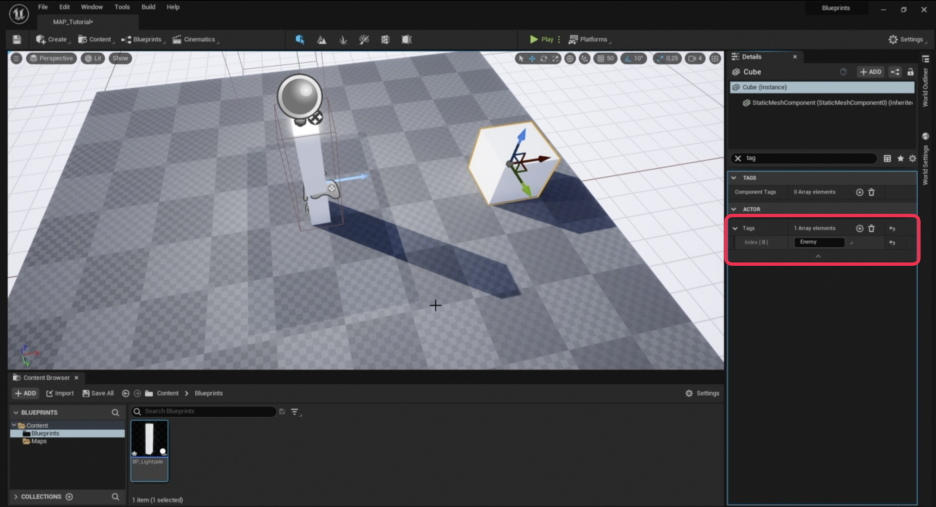The width and height of the screenshot is (936, 507).
Task: Activate the rotate gizmo tool
Action: [544, 59]
